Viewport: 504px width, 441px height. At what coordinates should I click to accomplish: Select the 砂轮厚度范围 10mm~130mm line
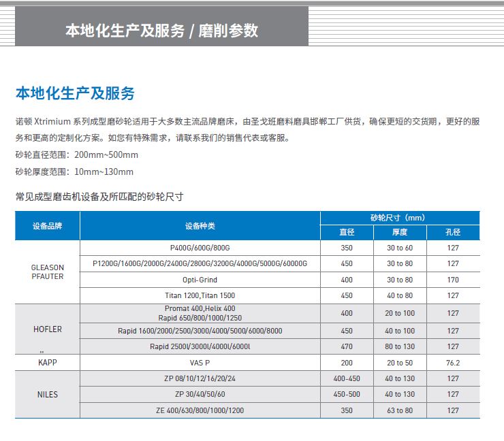click(74, 171)
